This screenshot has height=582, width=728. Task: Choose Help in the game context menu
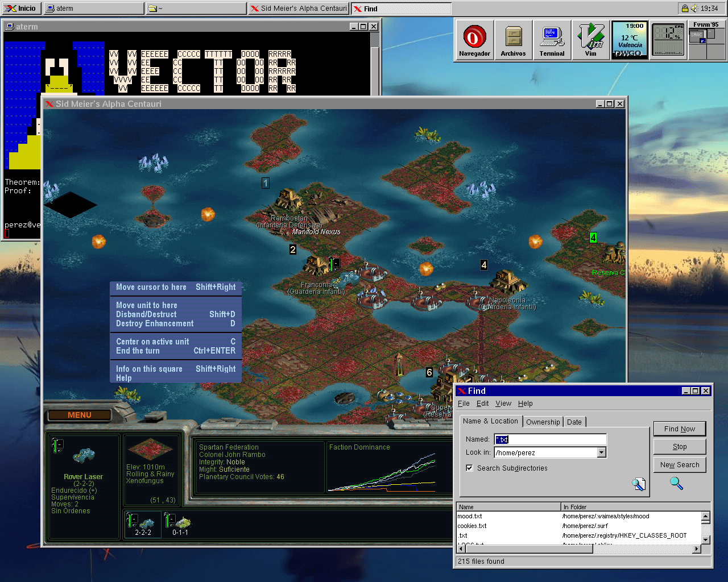(x=176, y=378)
